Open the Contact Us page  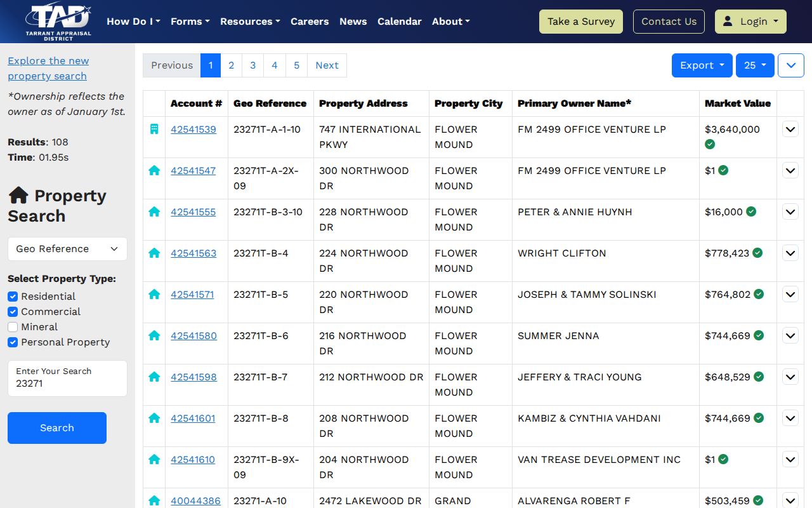coord(669,22)
